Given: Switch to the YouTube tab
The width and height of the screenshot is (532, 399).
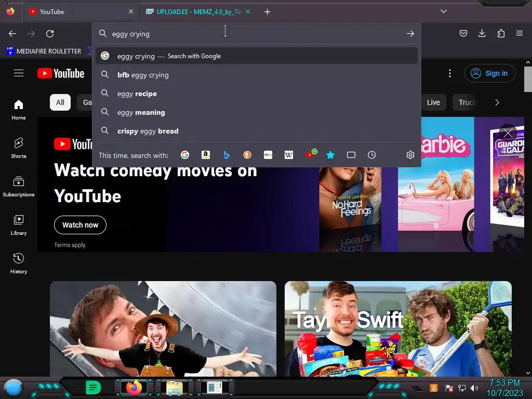Looking at the screenshot, I should (x=82, y=12).
